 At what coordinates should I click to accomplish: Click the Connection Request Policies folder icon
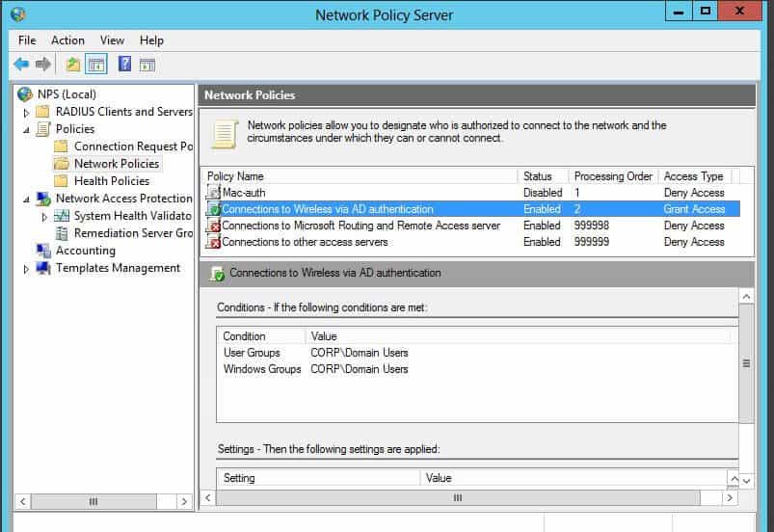click(61, 146)
